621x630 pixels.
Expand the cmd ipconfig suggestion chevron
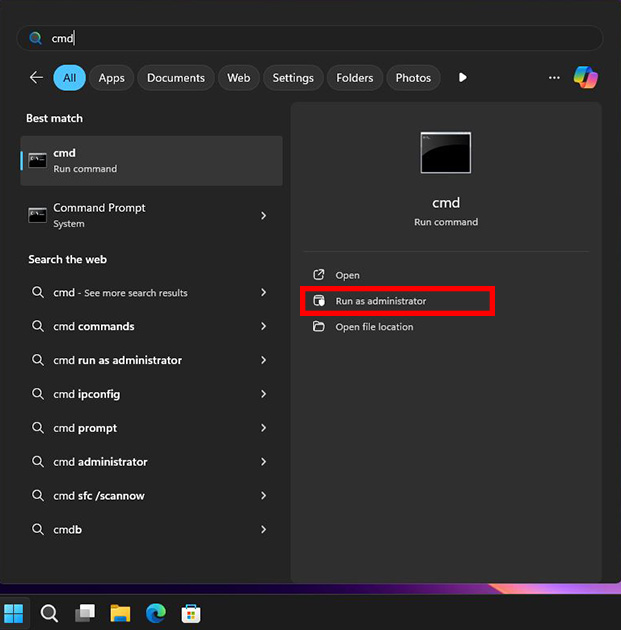[x=264, y=394]
